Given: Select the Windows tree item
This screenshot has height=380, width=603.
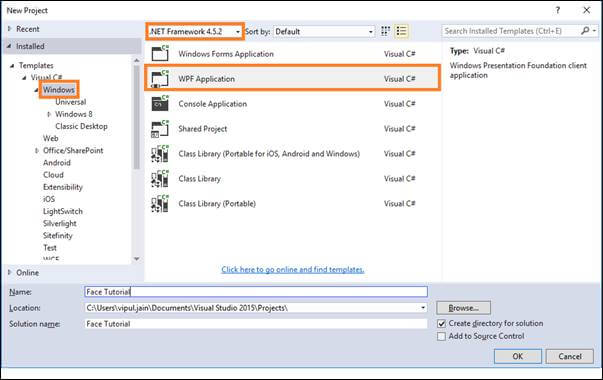Looking at the screenshot, I should click(x=58, y=90).
